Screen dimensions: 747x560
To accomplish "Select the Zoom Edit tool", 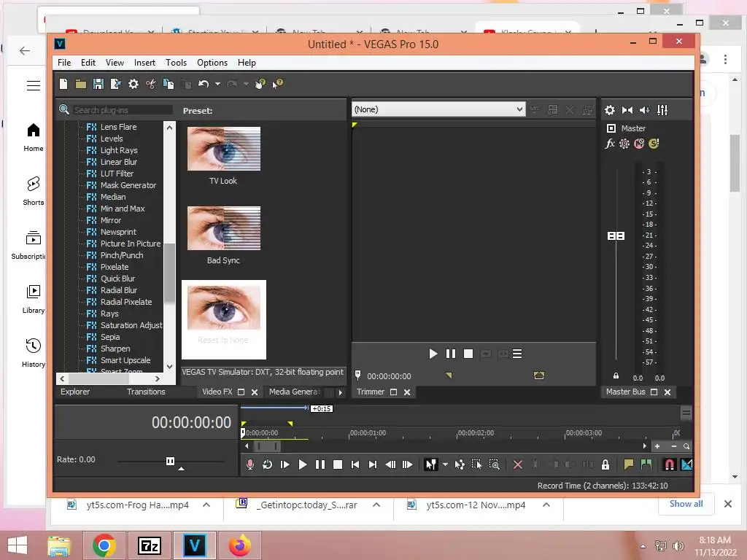I will pos(495,464).
